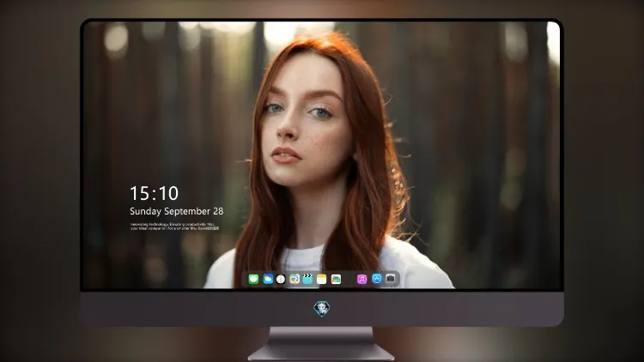Open the Maps app icon in dock
Screen dimensions: 644x362
[x=295, y=280]
